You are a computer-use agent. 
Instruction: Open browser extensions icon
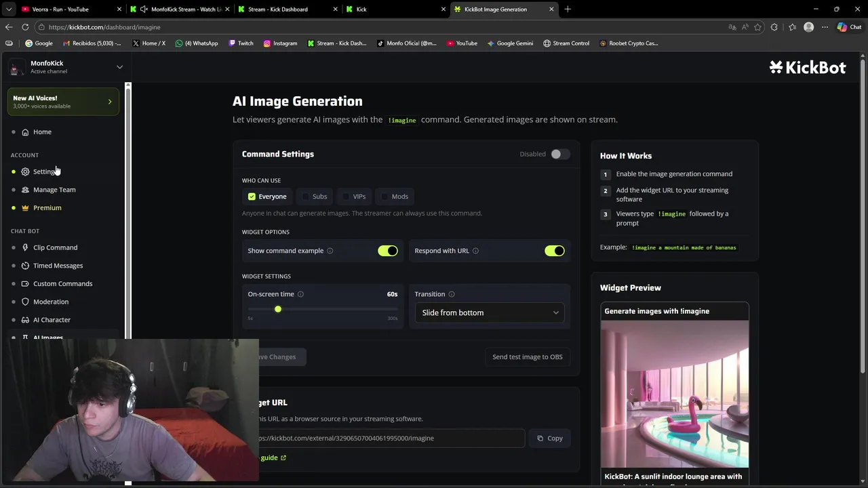pyautogui.click(x=774, y=27)
